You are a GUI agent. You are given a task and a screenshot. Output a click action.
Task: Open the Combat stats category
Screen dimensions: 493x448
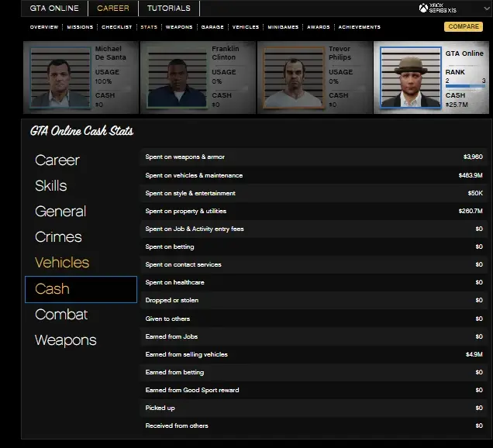pyautogui.click(x=61, y=315)
